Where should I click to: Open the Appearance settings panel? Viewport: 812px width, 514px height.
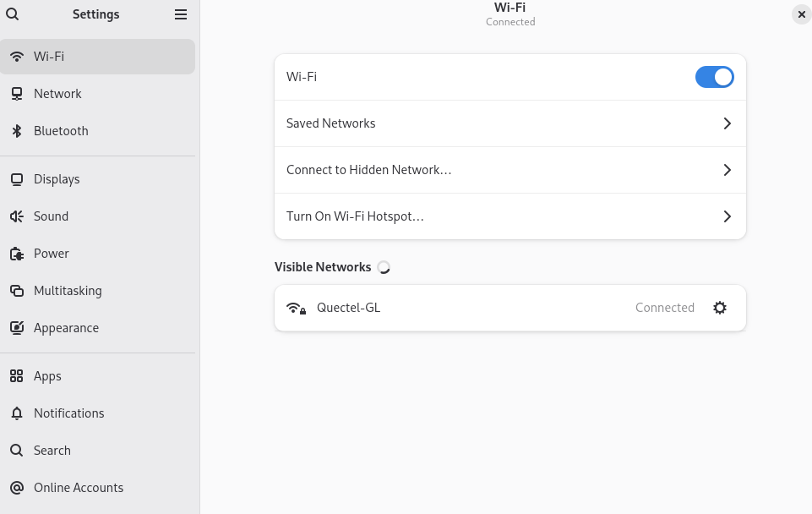[x=66, y=328]
